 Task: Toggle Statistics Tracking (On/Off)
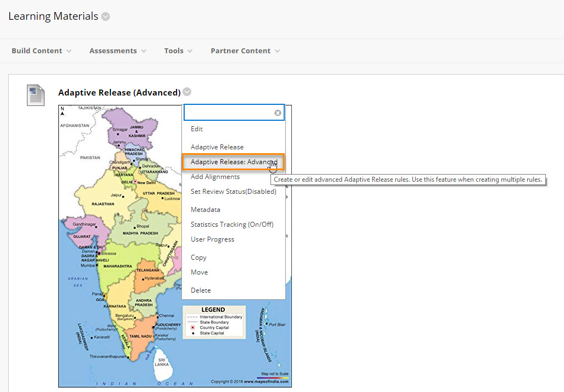(232, 225)
